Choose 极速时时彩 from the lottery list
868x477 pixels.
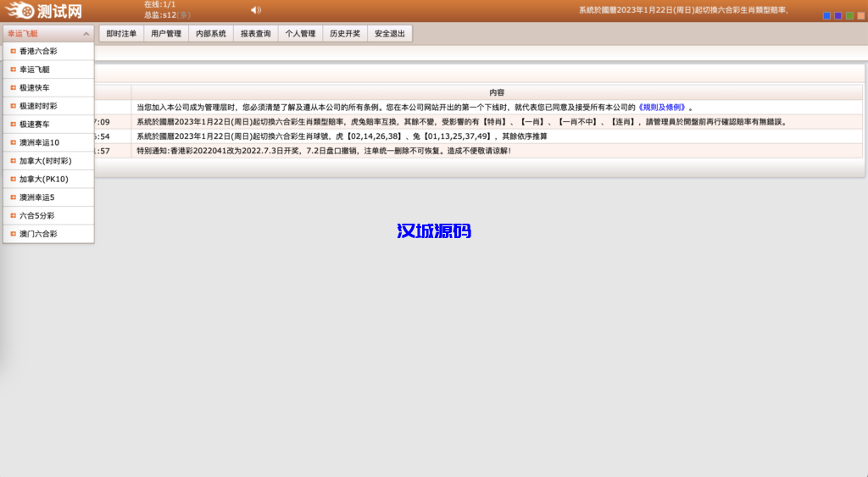pyautogui.click(x=48, y=106)
